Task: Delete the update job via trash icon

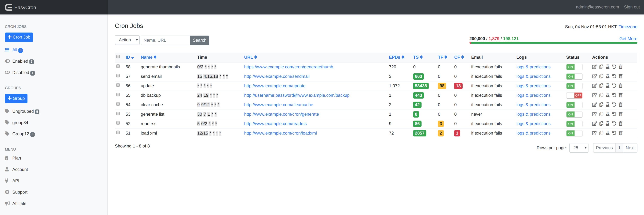Action: click(x=620, y=86)
